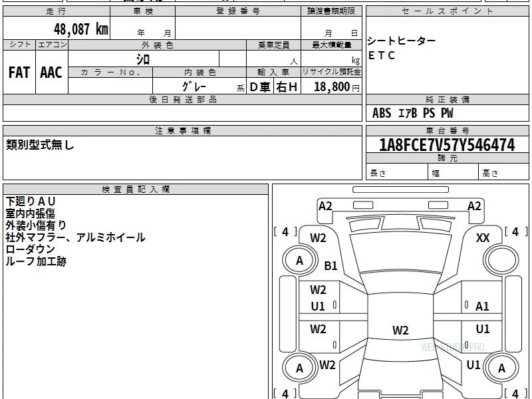
Task: Click the 車台番号 header
Action: tap(447, 130)
